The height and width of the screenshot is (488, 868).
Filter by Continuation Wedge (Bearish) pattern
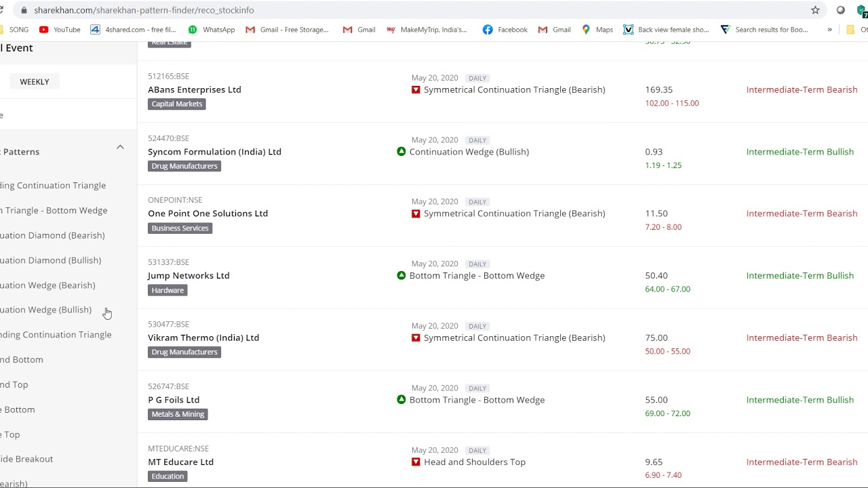tap(47, 285)
